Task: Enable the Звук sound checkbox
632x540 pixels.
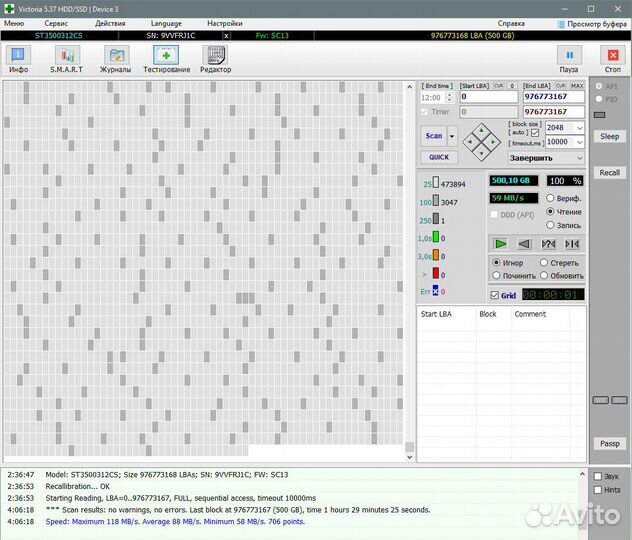Action: (x=598, y=477)
